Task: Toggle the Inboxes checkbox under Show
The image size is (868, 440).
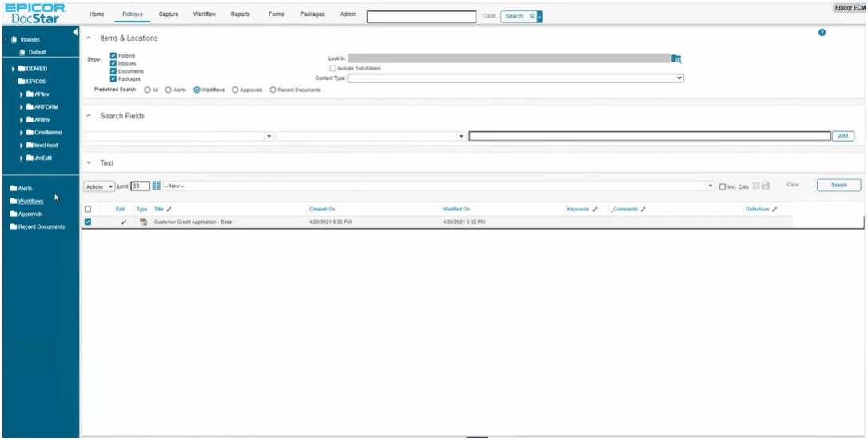Action: pos(113,63)
